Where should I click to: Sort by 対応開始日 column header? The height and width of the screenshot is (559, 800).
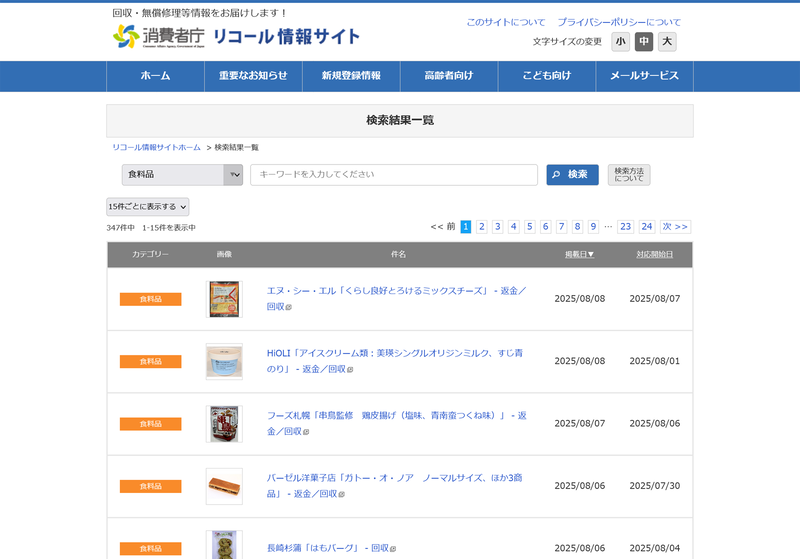tap(655, 255)
